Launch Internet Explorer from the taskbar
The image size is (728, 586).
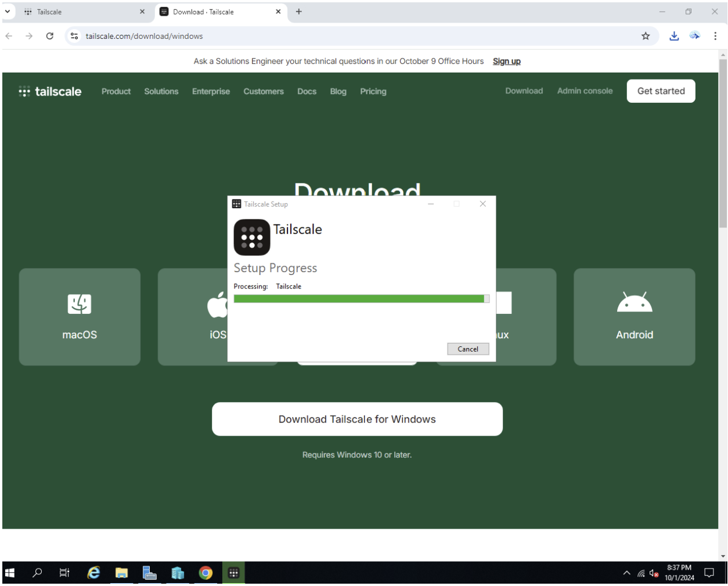coord(93,573)
